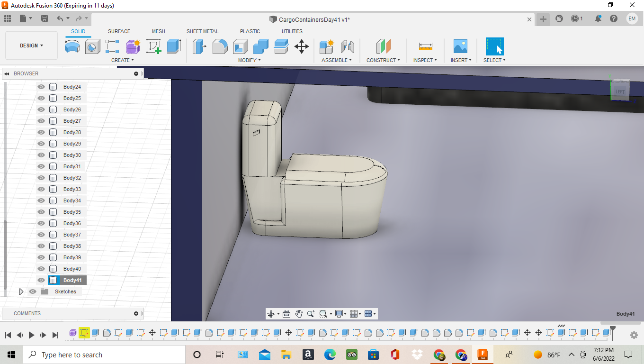
Task: Open the SELECT dropdown menu
Action: 495,60
